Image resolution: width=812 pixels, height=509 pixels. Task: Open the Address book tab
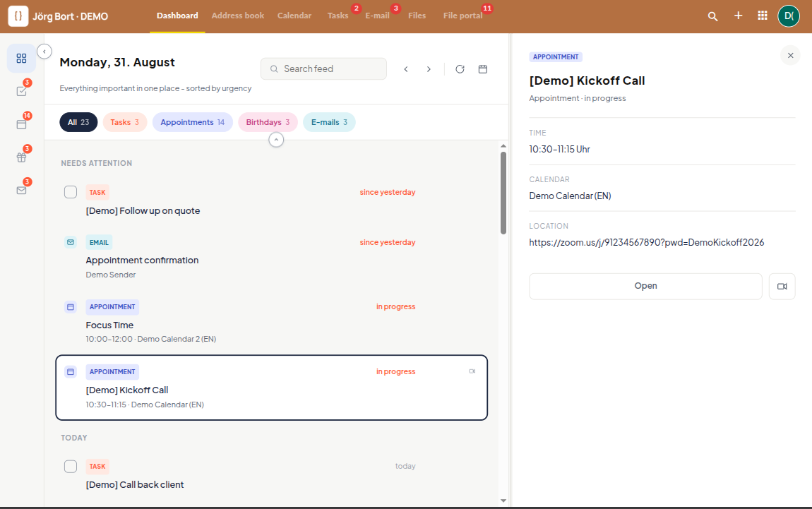coord(238,16)
